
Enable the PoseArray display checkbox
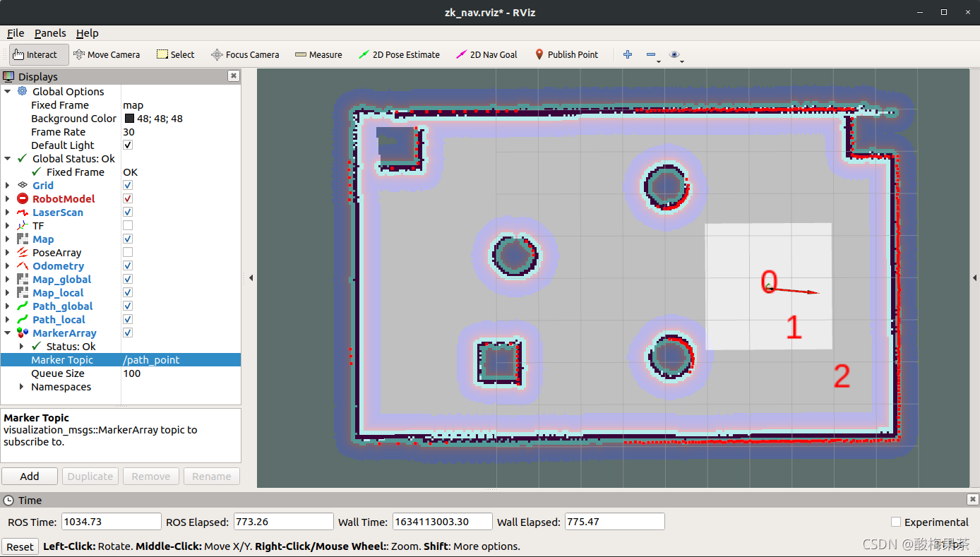[x=128, y=252]
